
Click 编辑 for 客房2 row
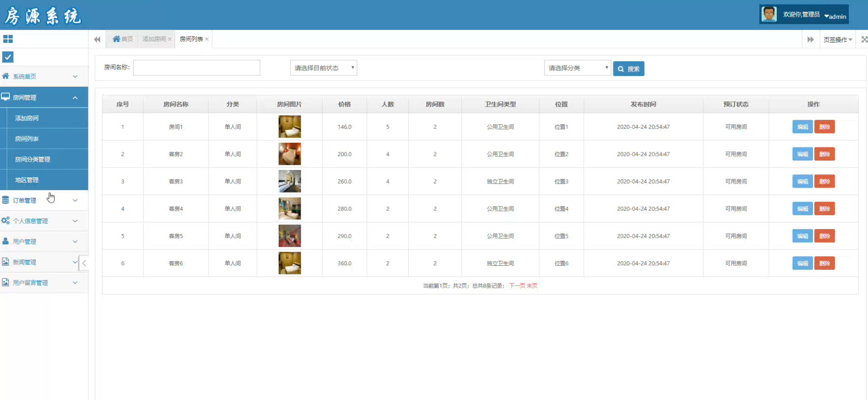803,154
